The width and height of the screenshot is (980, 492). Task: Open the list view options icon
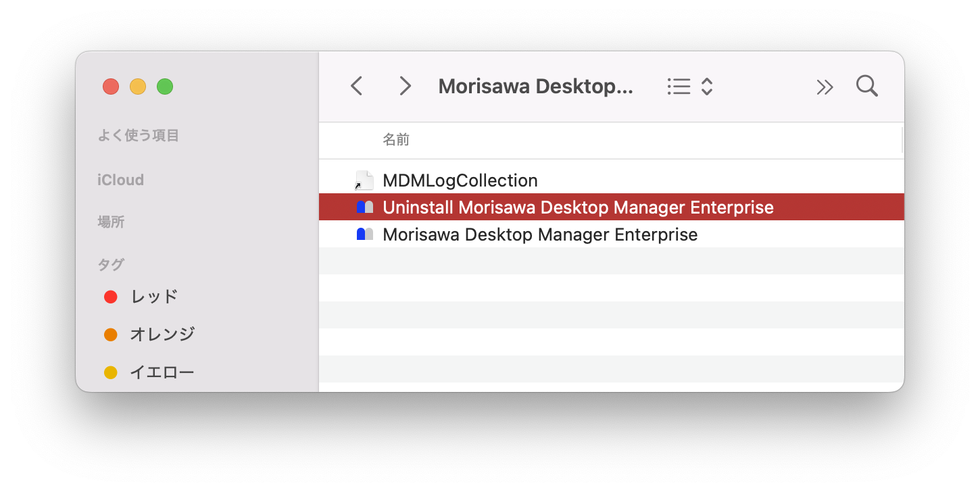679,87
